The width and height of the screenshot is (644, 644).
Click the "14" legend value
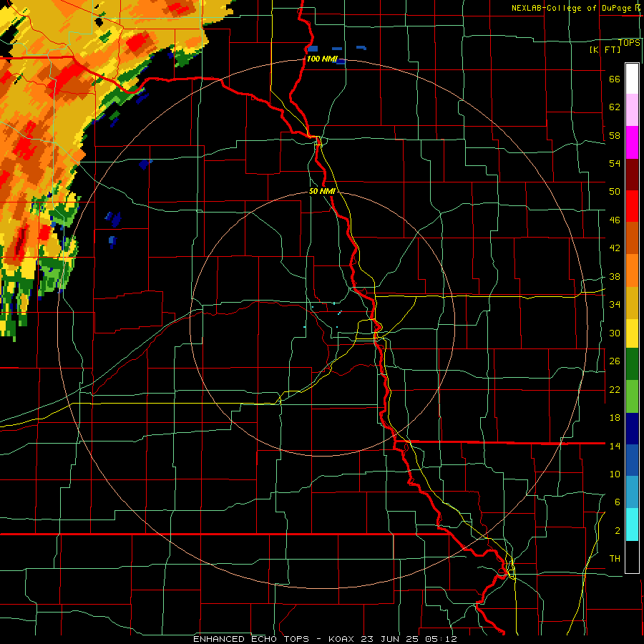click(x=615, y=446)
